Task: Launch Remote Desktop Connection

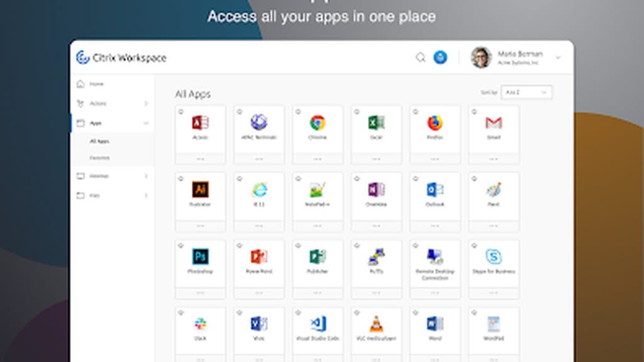Action: 435,256
